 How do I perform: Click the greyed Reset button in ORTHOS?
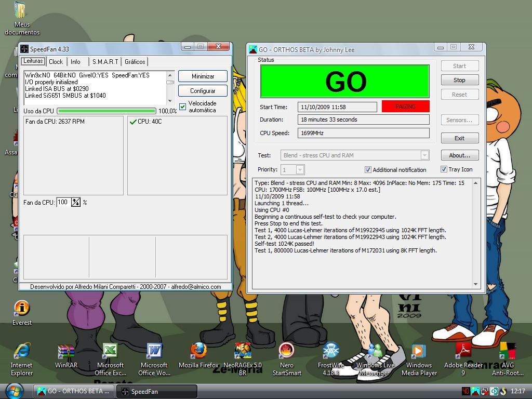pos(460,95)
